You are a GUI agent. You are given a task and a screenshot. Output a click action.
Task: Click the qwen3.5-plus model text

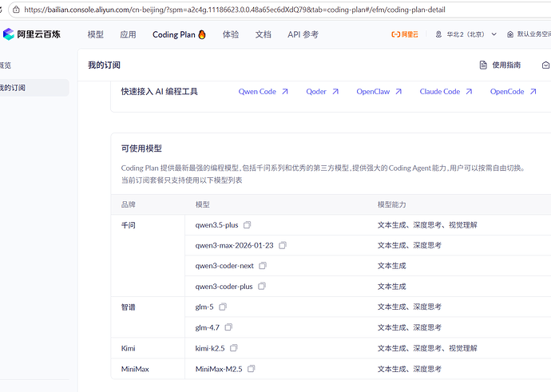217,225
